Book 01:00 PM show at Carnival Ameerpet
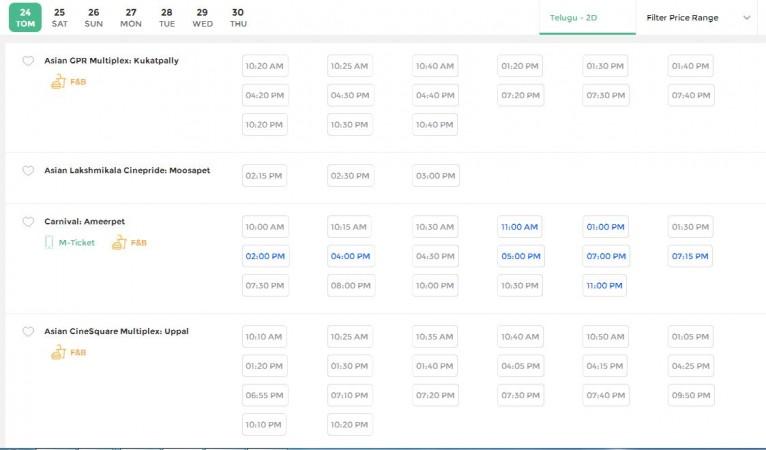Viewport: 766px width, 450px height. tap(606, 227)
